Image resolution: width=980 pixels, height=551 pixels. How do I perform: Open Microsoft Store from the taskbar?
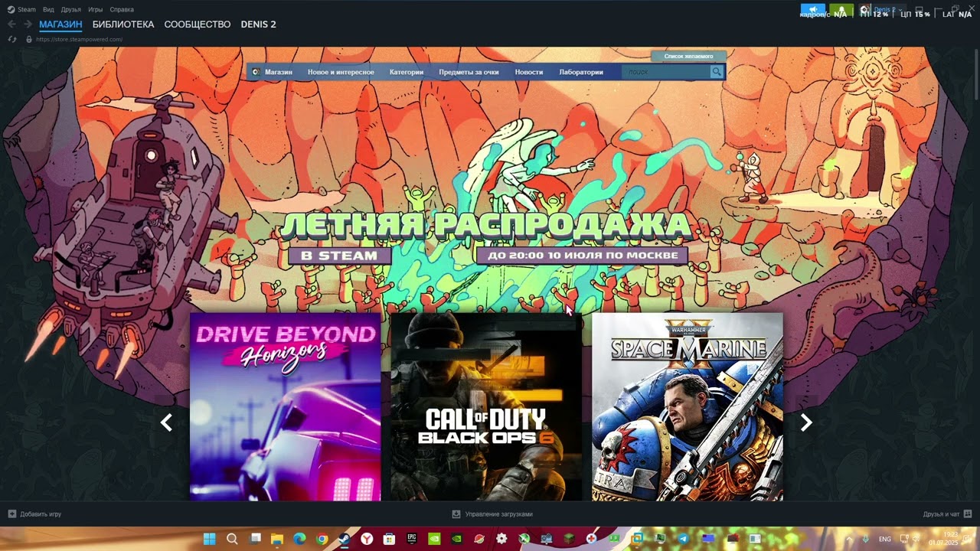(x=389, y=539)
